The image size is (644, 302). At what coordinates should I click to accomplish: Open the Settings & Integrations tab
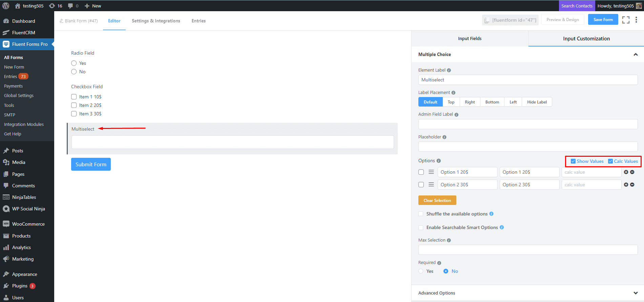tap(156, 21)
